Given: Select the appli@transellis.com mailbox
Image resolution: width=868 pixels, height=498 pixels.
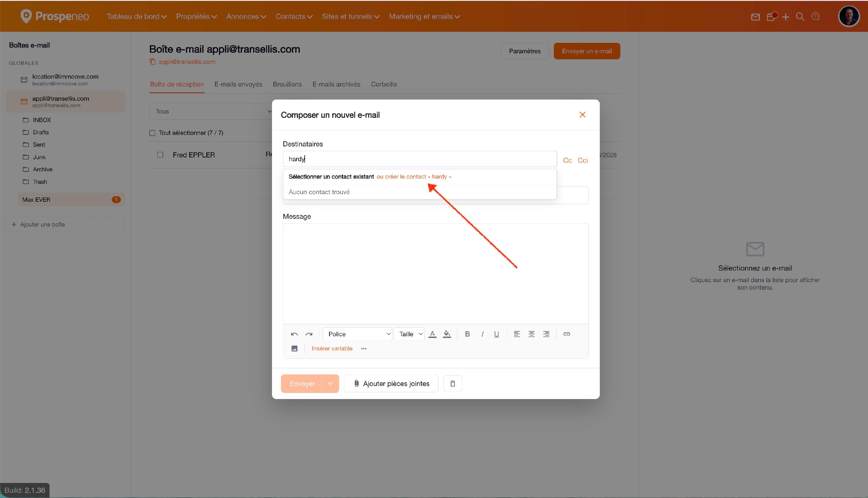Looking at the screenshot, I should pos(65,102).
